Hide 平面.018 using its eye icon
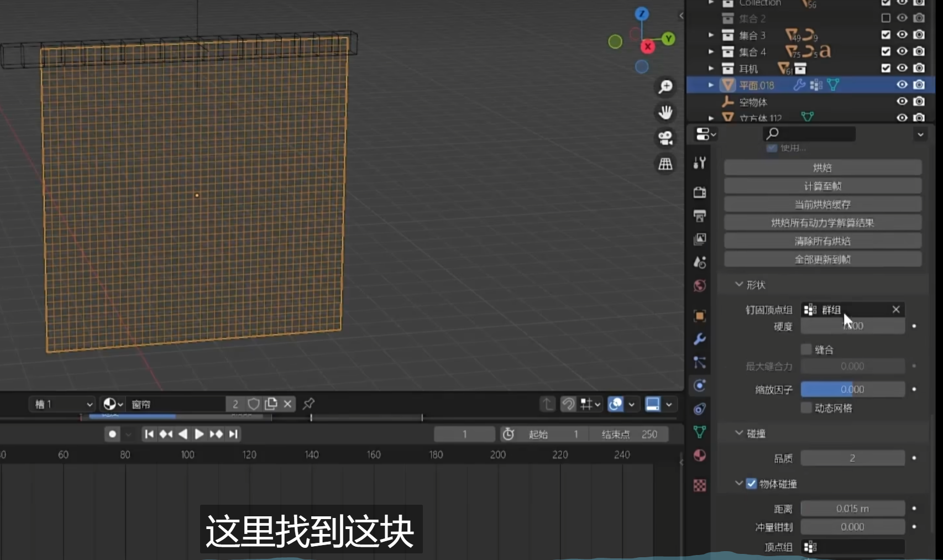943x560 pixels. pyautogui.click(x=902, y=85)
